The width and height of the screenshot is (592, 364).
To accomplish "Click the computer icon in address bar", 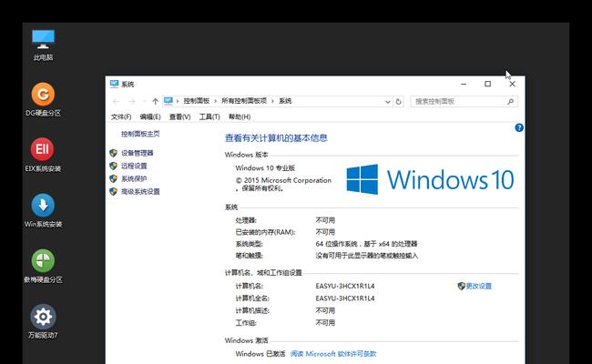I will 168,101.
